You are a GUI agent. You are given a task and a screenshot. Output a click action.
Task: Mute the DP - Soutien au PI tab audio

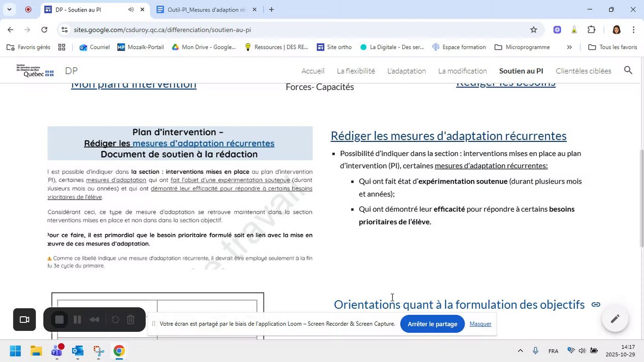131,10
